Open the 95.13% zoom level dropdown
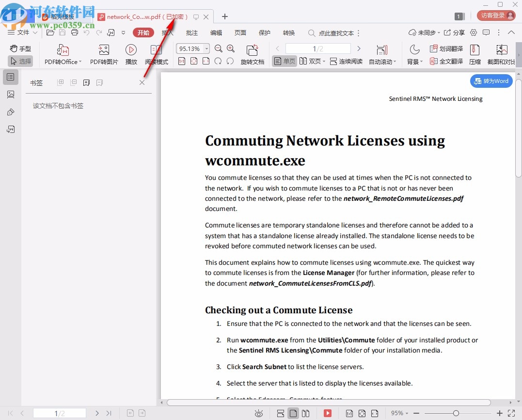Screen dimensions: 522x420 [207, 48]
